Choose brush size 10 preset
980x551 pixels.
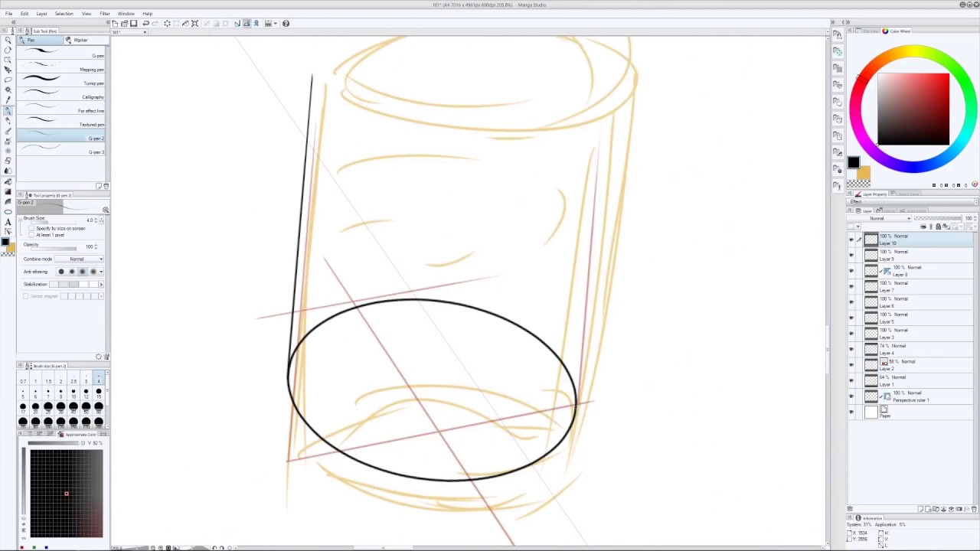point(73,393)
